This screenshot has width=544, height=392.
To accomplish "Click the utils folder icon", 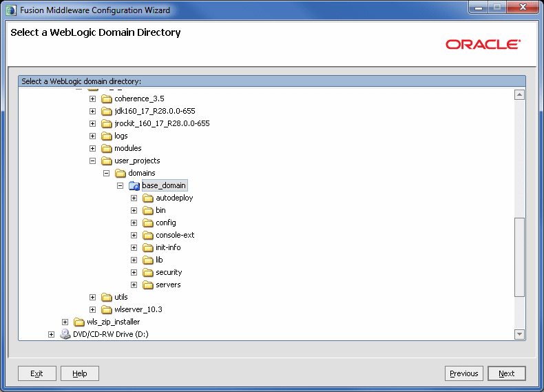I will click(x=107, y=297).
